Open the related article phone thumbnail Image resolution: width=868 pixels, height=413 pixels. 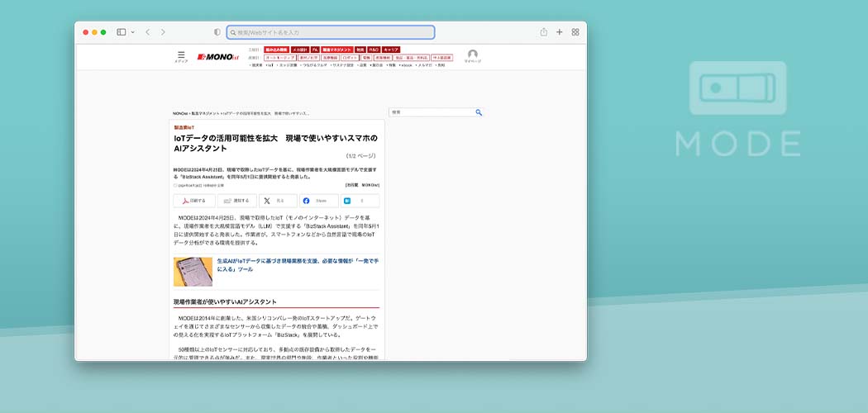(193, 272)
